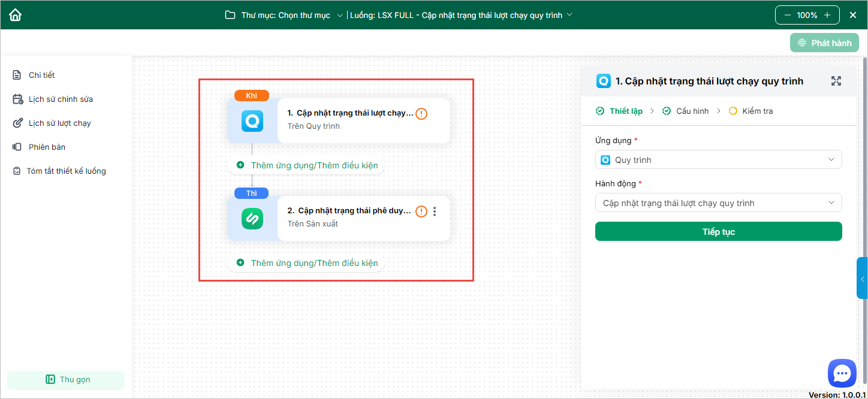This screenshot has width=868, height=399.
Task: Open the chat support bubble
Action: tap(842, 373)
